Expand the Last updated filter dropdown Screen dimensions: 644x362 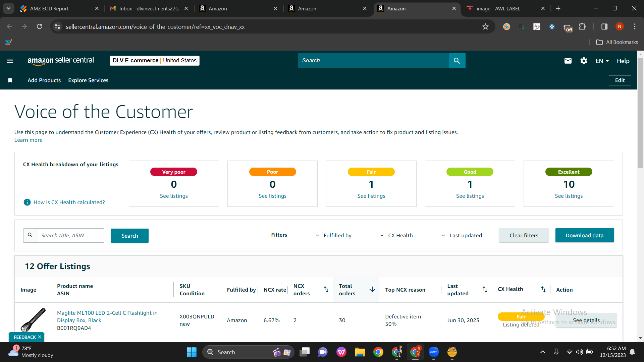point(462,236)
